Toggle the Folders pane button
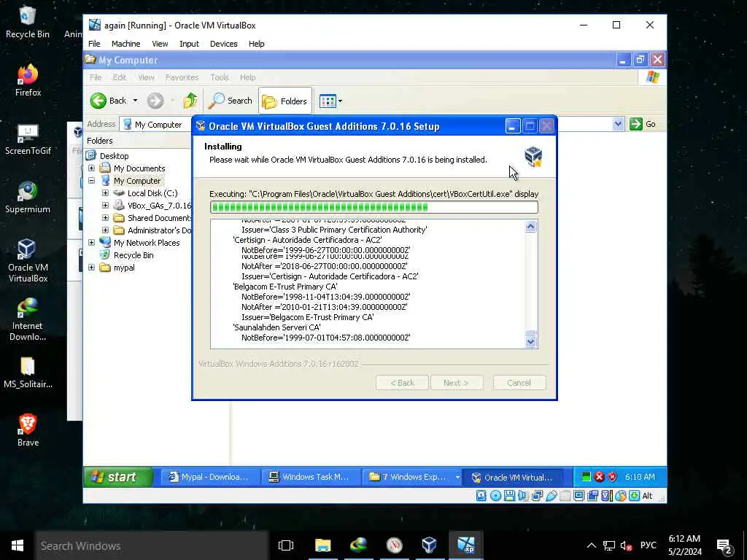The height and width of the screenshot is (560, 747). point(285,101)
